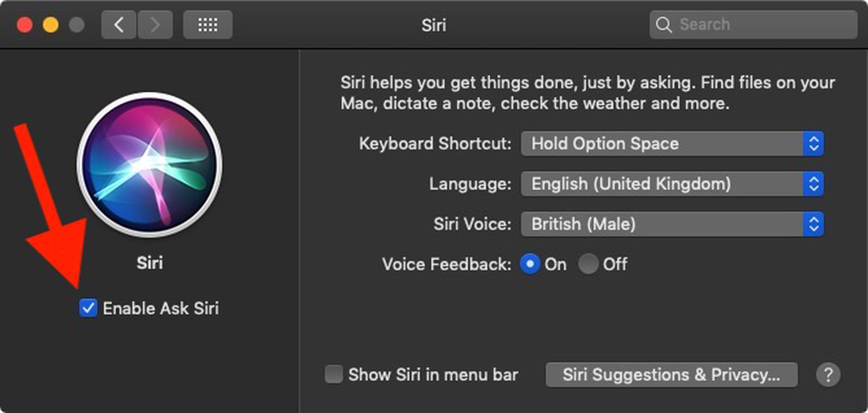This screenshot has height=413, width=868.
Task: Click the Siri label under the orb
Action: (x=150, y=263)
